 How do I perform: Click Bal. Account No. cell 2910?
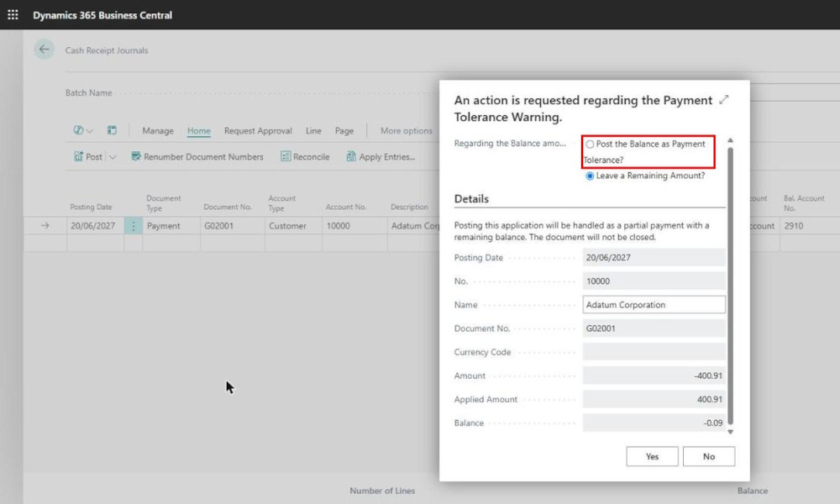810,226
